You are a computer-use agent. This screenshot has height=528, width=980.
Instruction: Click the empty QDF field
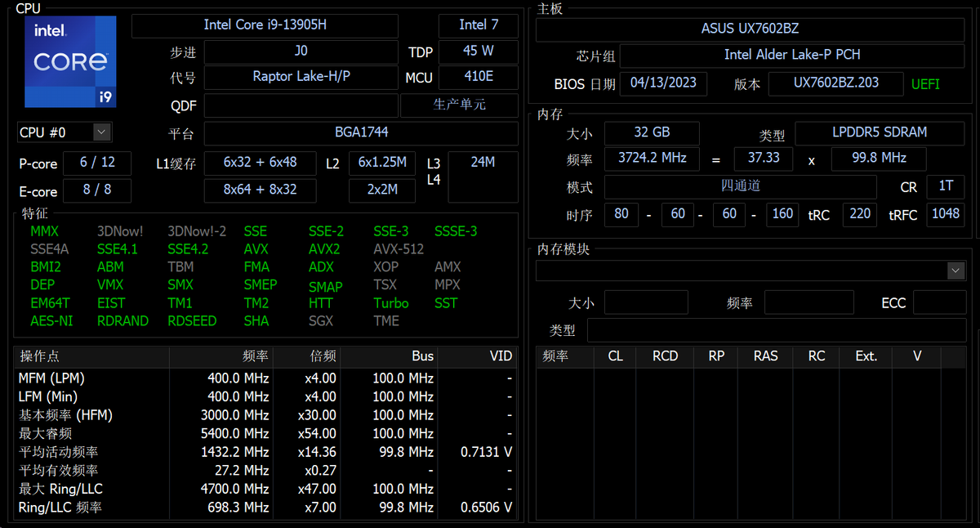coord(301,106)
